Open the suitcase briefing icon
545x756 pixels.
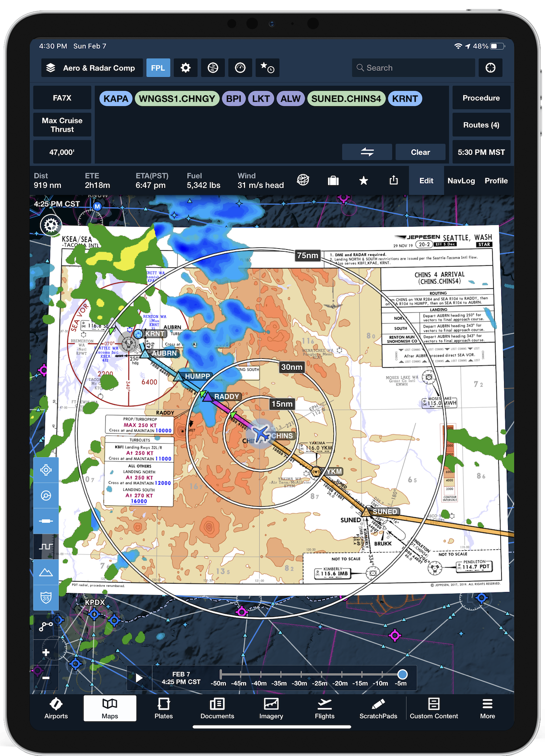pos(333,181)
